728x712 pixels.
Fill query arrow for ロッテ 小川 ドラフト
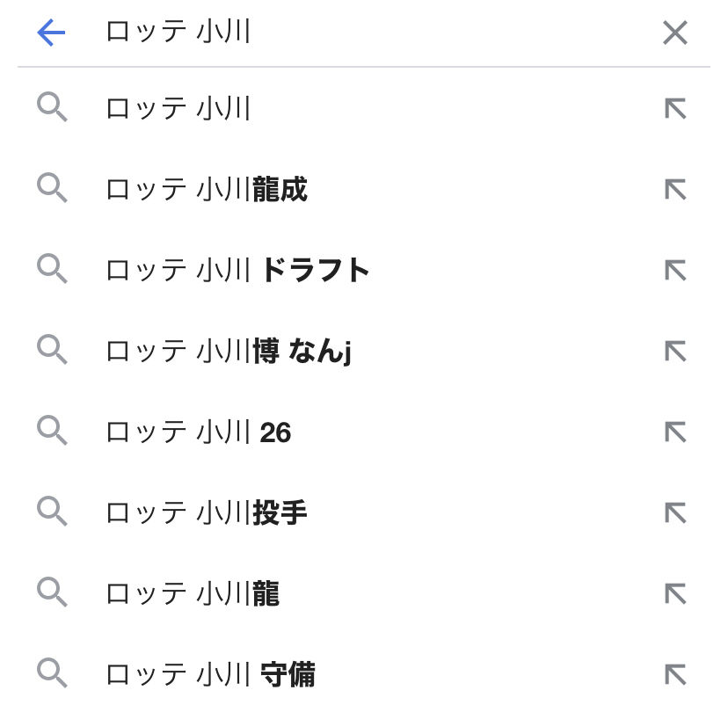(x=675, y=270)
